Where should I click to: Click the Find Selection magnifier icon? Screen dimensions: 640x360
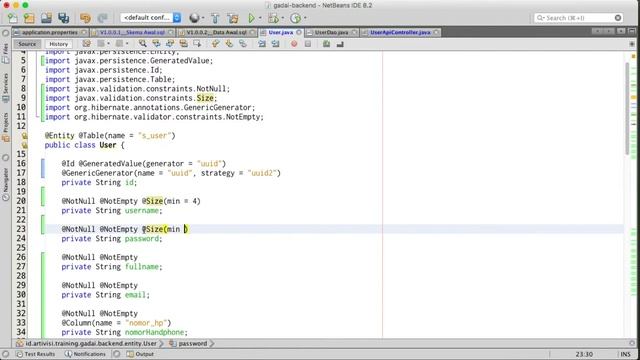[x=142, y=44]
